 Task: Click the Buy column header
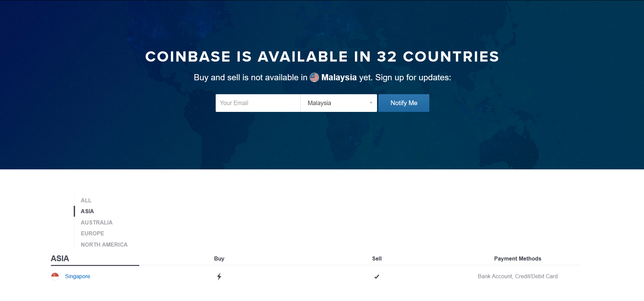(219, 258)
